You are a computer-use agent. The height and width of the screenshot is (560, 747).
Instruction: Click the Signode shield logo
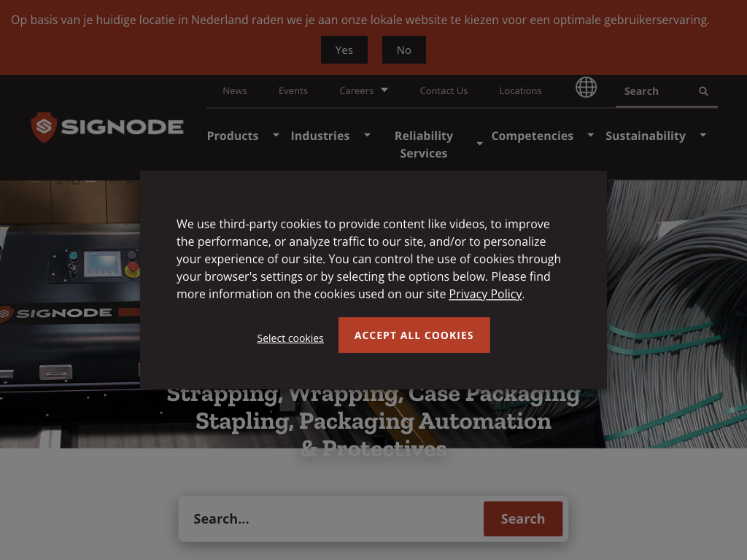tap(44, 127)
